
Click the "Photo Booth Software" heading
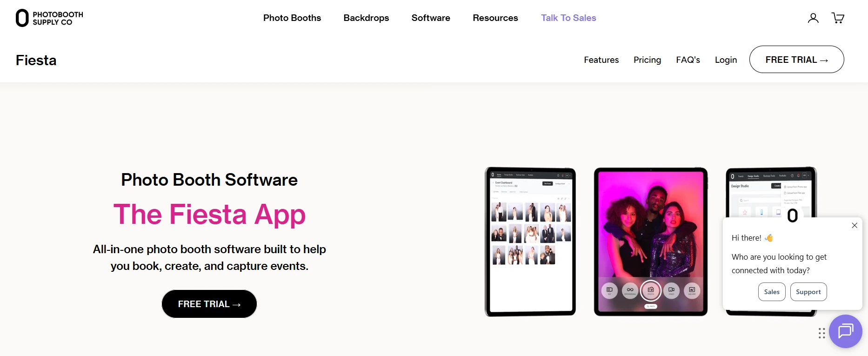(x=209, y=180)
